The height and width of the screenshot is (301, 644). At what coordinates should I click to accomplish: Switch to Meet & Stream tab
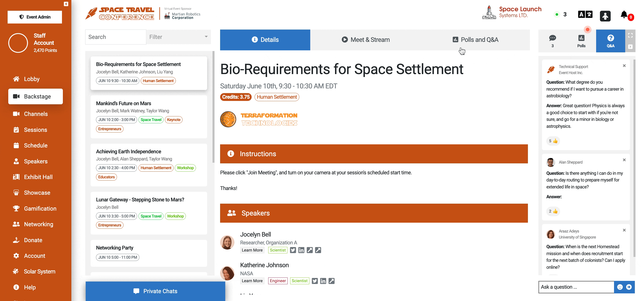pos(365,40)
